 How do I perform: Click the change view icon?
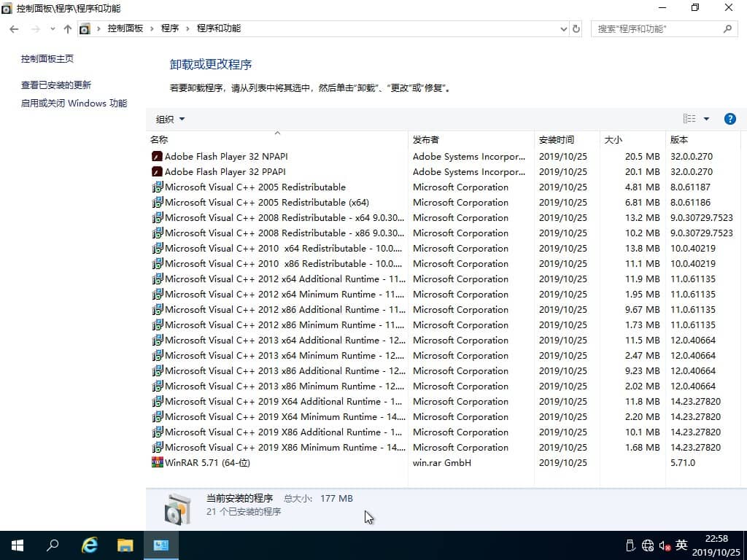coord(689,119)
